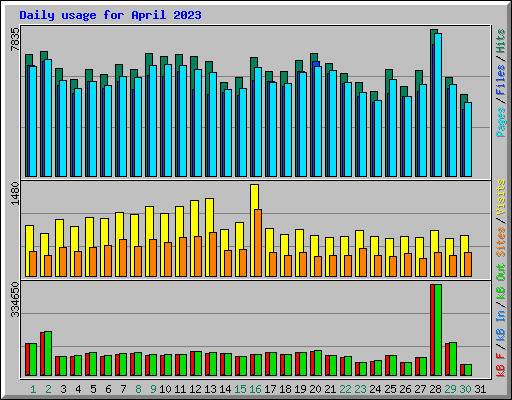Select day label 12 on the axis
This screenshot has height=400, width=512.
point(195,389)
